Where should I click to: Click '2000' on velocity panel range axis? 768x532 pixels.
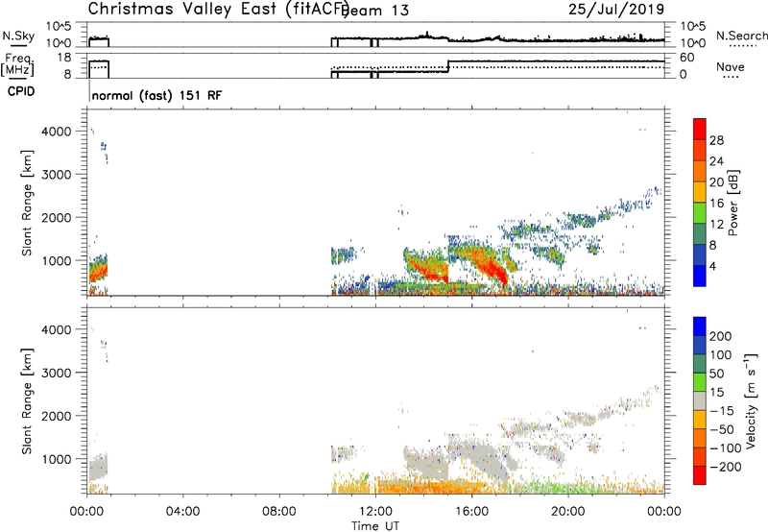57,416
